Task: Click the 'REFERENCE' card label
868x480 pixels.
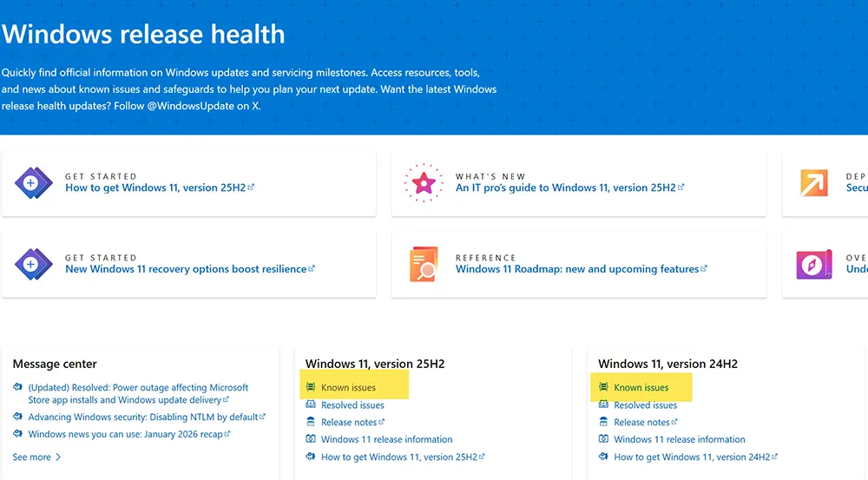Action: coord(485,258)
